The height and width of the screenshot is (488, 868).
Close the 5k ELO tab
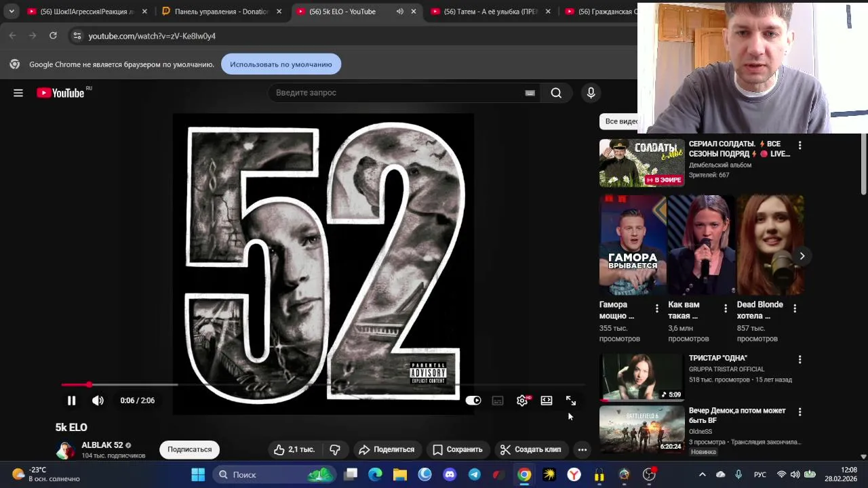[x=414, y=12]
